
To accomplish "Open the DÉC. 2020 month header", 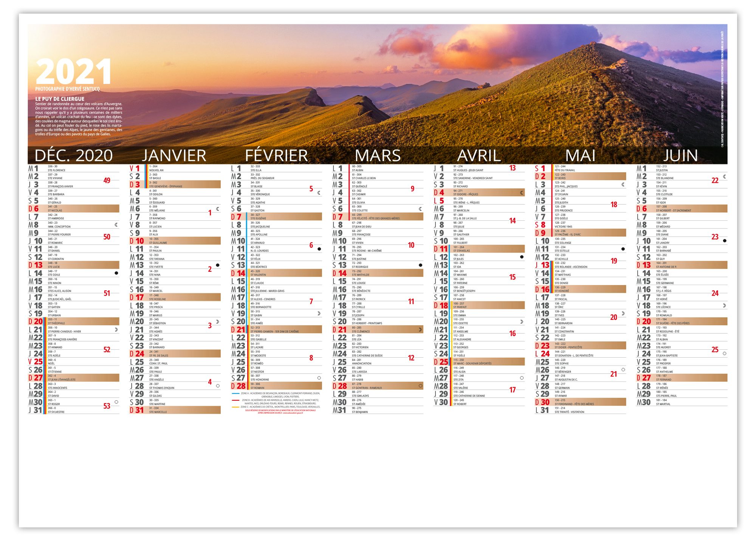I will [x=73, y=155].
